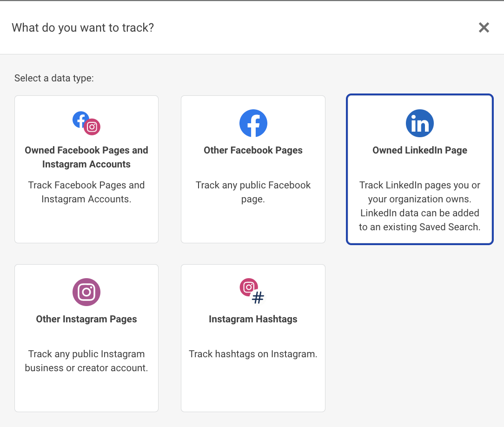504x427 pixels.
Task: Click the purple Instagram logo icon
Action: (86, 292)
